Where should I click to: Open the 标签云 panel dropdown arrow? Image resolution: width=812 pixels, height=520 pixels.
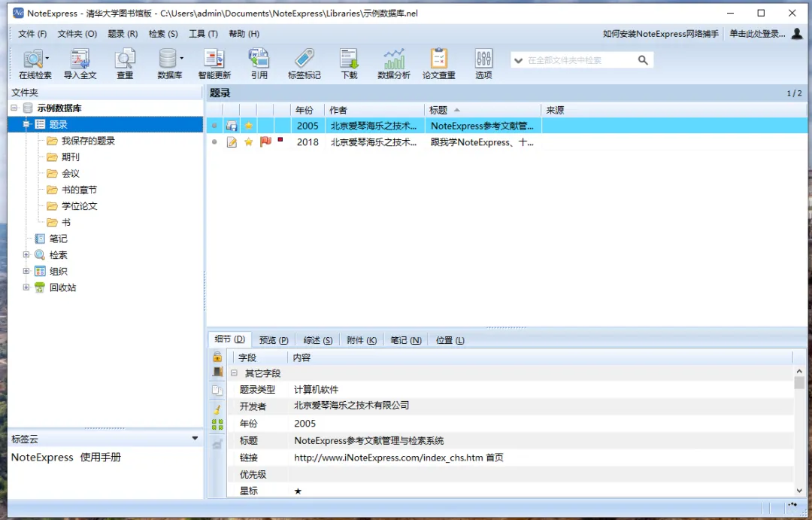point(195,439)
